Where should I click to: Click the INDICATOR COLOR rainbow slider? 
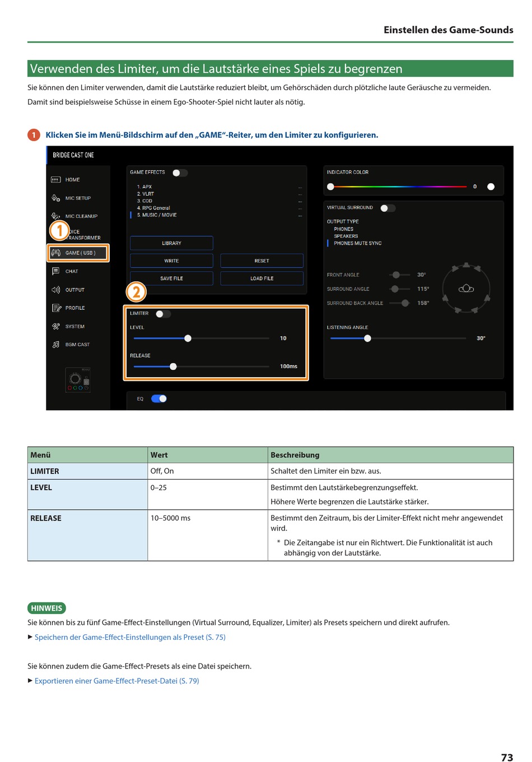tap(398, 187)
